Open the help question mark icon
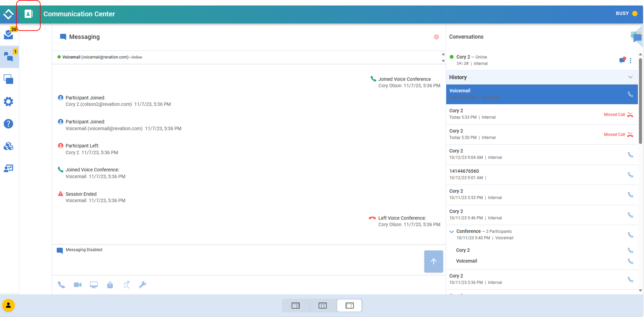This screenshot has height=317, width=644. point(8,124)
